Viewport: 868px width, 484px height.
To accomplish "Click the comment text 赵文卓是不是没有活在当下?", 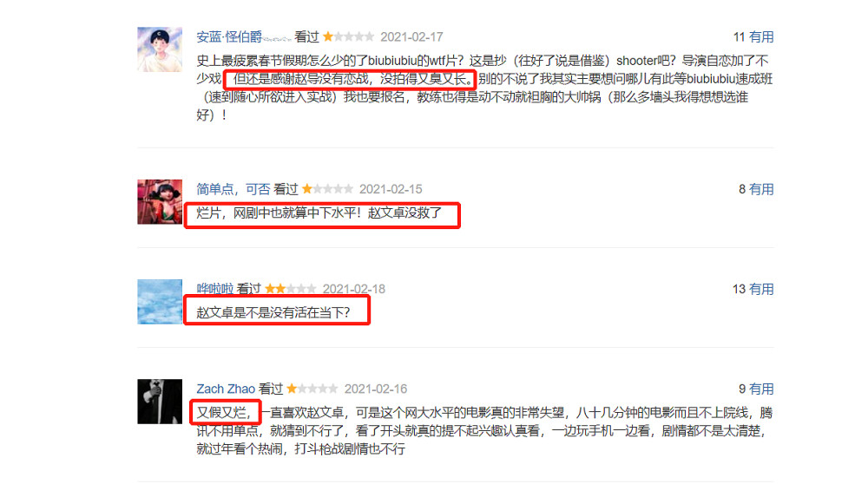I will pos(273,312).
